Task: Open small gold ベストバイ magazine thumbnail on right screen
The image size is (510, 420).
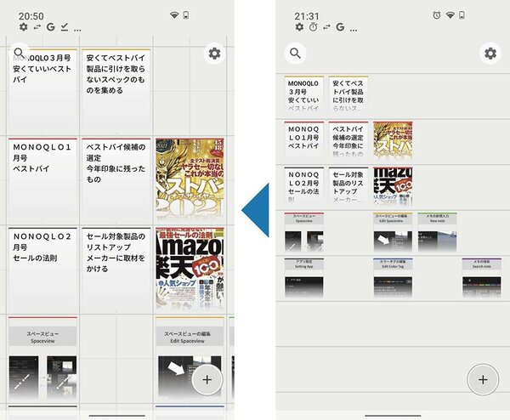Action: click(x=393, y=140)
